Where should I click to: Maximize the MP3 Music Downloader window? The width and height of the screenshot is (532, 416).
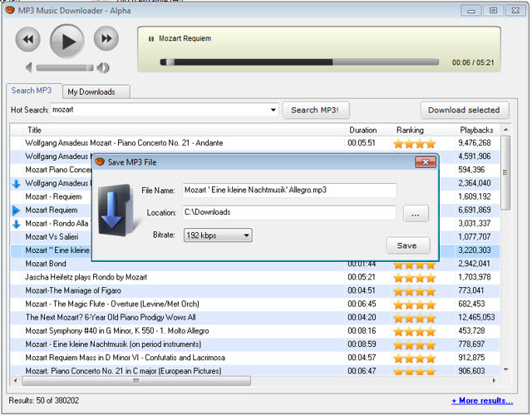click(493, 11)
